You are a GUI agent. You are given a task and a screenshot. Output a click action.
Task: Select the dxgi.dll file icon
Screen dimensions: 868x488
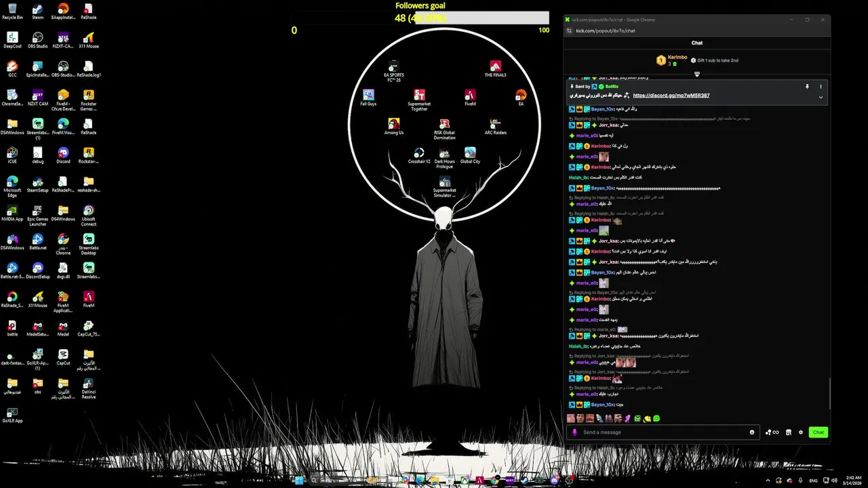63,270
